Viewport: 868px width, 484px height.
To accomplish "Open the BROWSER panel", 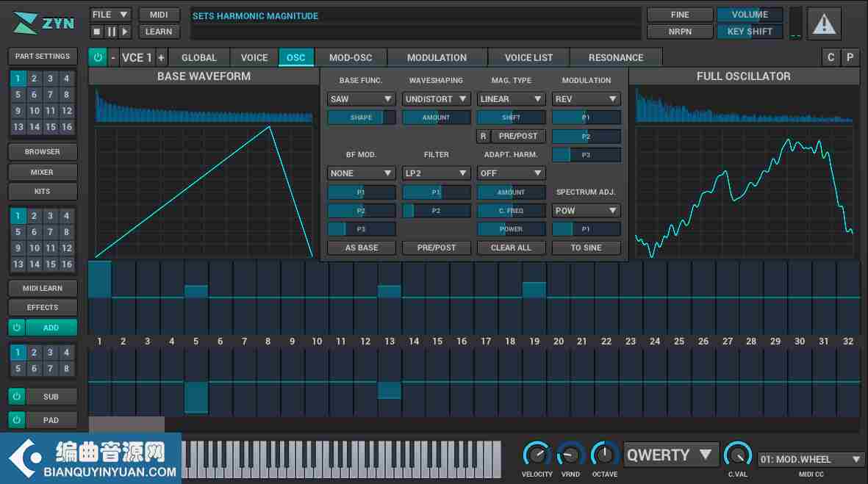I will click(x=43, y=151).
